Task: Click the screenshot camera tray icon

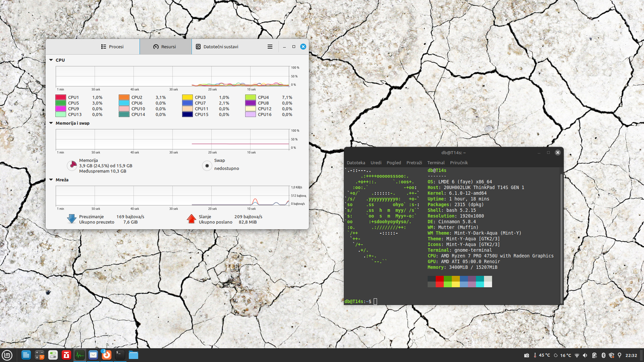Action: click(x=527, y=355)
